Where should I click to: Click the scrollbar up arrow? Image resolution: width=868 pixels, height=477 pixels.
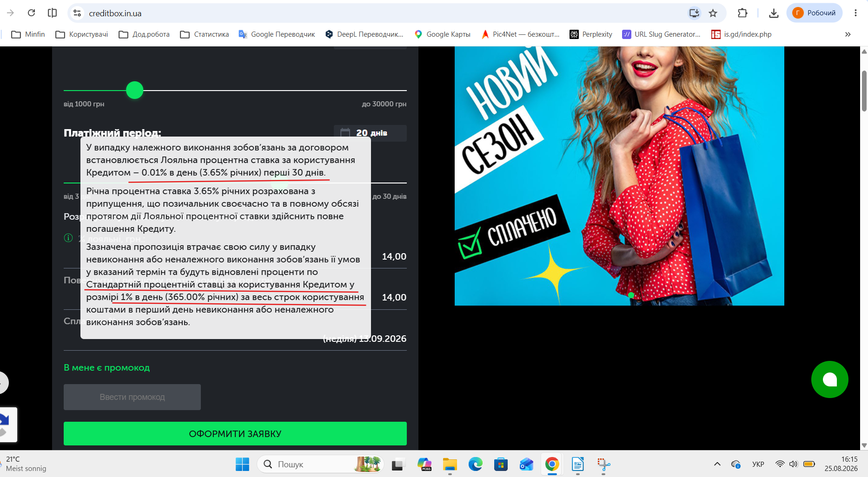point(864,51)
